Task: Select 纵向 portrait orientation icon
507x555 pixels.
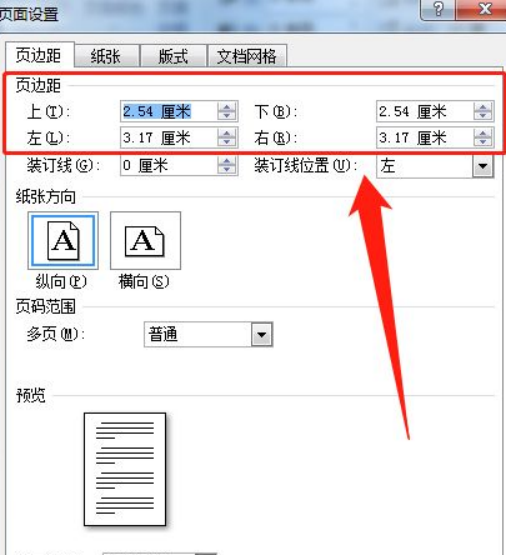Action: 63,241
